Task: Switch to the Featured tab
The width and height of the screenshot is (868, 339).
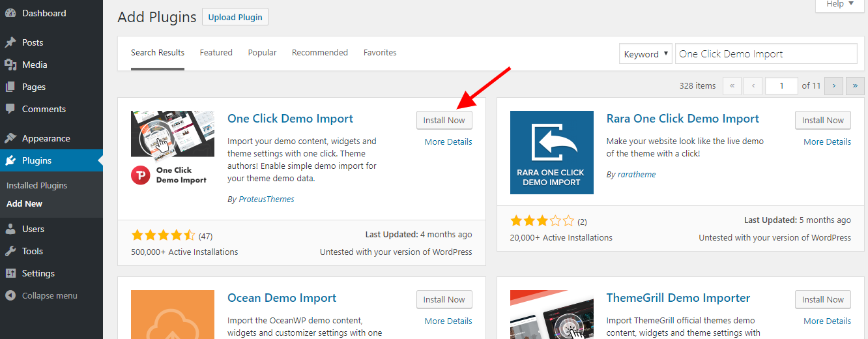Action: click(x=216, y=52)
